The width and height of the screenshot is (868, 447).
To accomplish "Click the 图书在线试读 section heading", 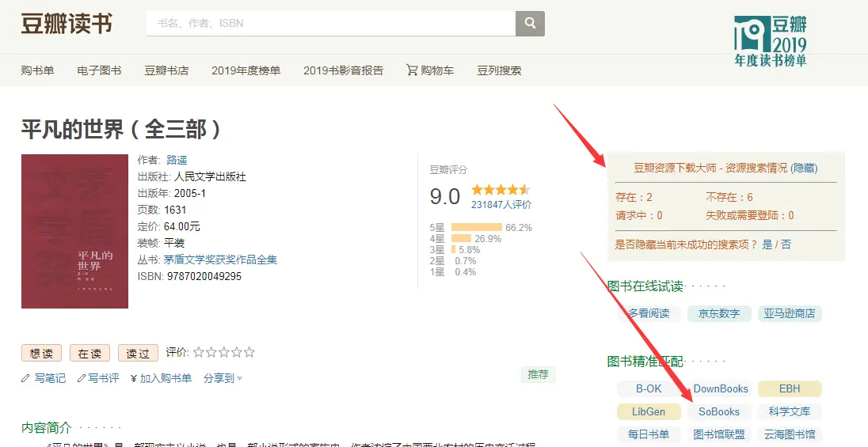I will pyautogui.click(x=645, y=286).
